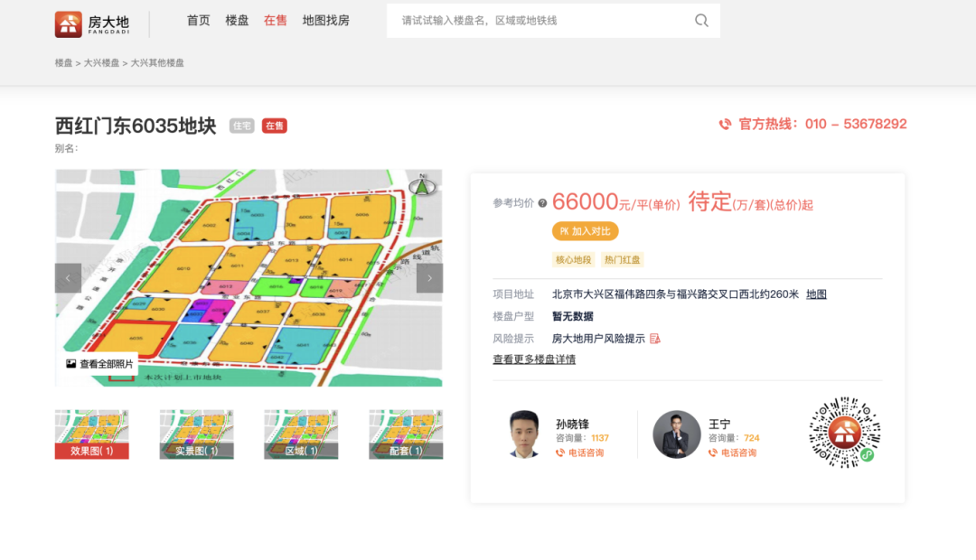Screen dimensions: 976x560
Task: Click the phone icon for 孙晓锋 电话咨询
Action: pos(559,453)
